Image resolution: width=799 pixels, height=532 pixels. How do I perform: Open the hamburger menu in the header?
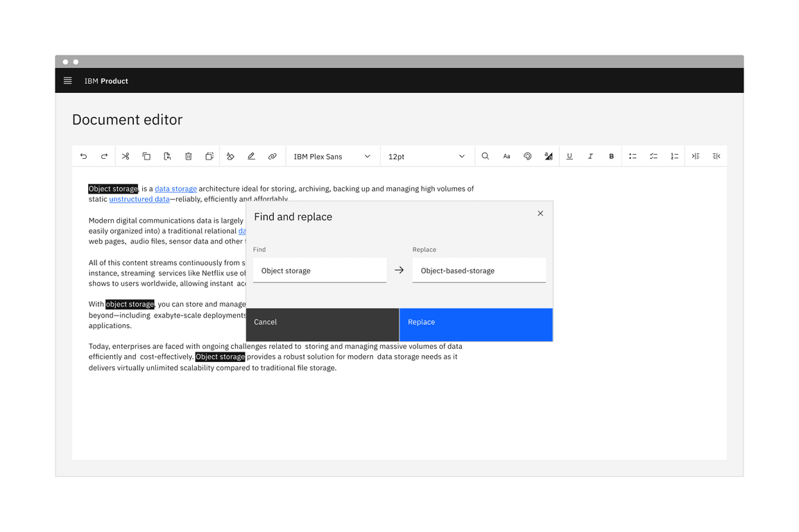click(x=67, y=80)
